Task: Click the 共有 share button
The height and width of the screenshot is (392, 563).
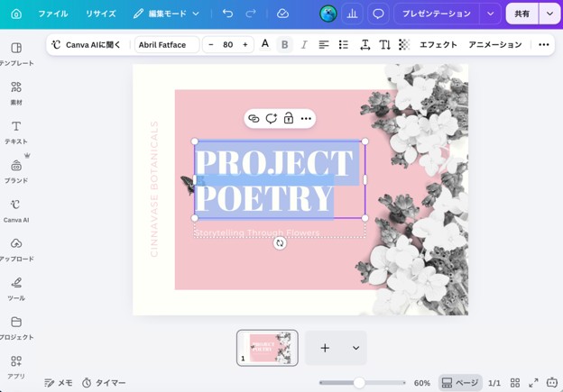Action: point(522,14)
